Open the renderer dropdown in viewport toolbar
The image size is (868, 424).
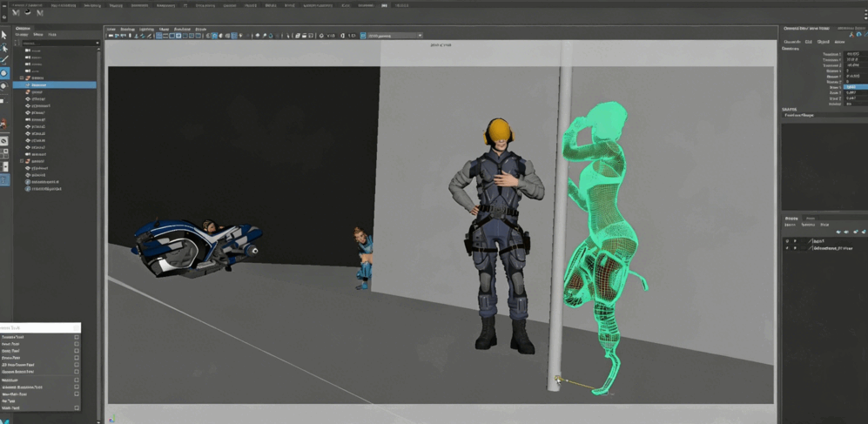tap(394, 36)
